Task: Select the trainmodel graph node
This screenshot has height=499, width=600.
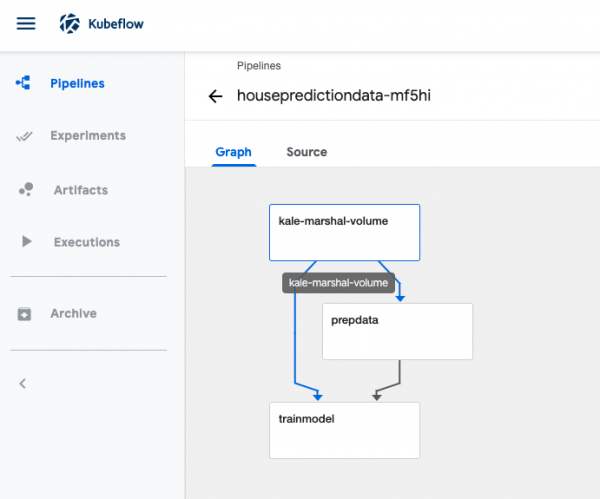Action: pyautogui.click(x=344, y=430)
